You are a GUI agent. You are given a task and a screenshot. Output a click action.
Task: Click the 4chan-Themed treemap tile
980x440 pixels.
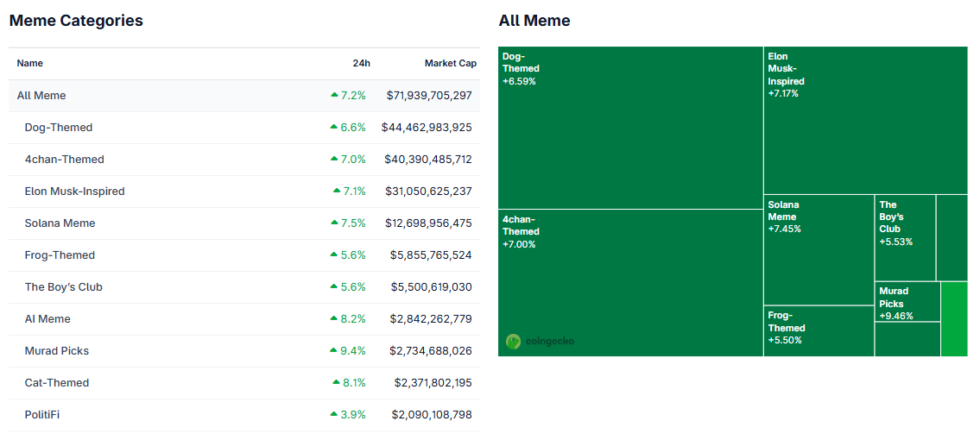pyautogui.click(x=630, y=283)
